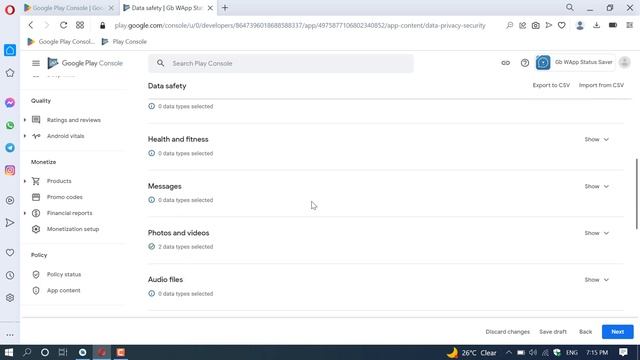Open Task View on taskbar

(x=63, y=352)
